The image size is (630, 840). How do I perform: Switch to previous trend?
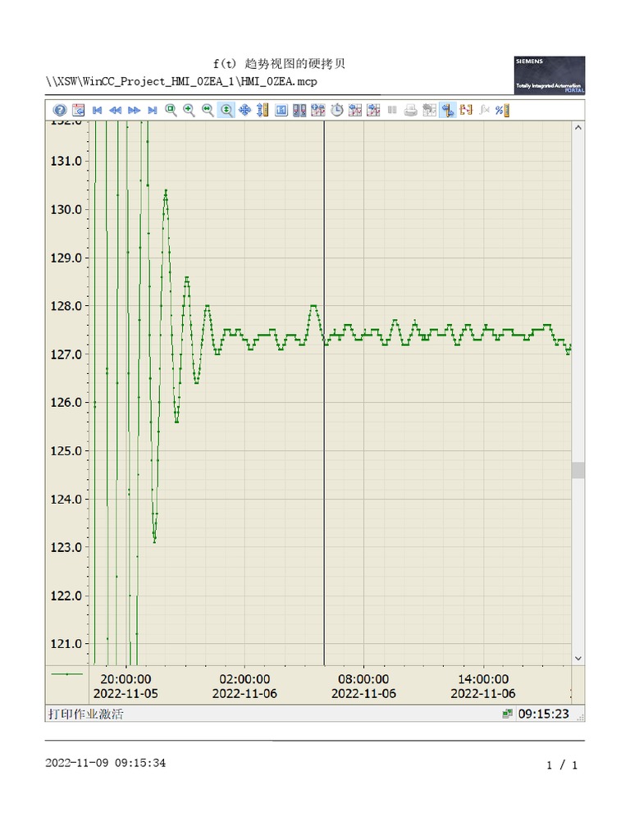[x=355, y=111]
